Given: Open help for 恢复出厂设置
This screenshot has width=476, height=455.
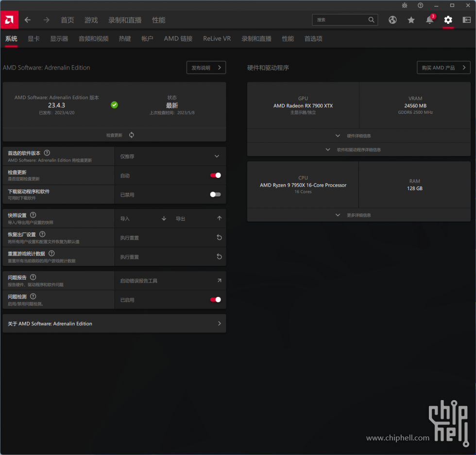Looking at the screenshot, I should pyautogui.click(x=43, y=234).
